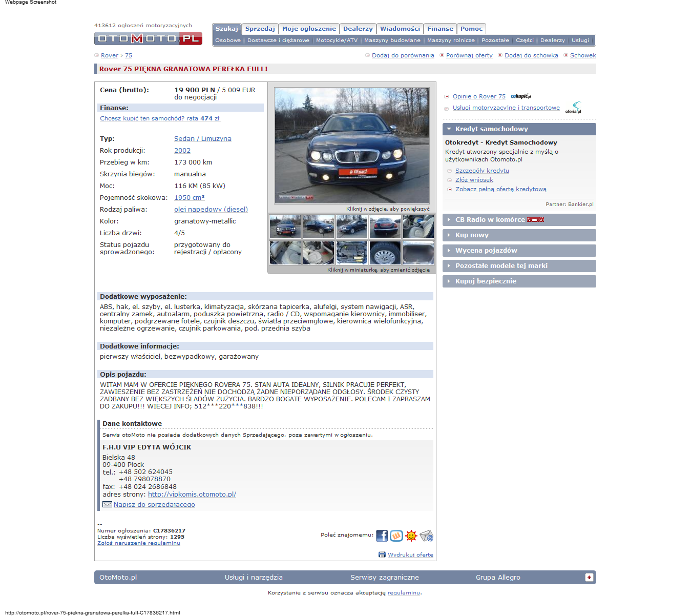691x616 pixels.
Task: Open Usługi motoryzacyjne i transportowe link
Action: (506, 108)
